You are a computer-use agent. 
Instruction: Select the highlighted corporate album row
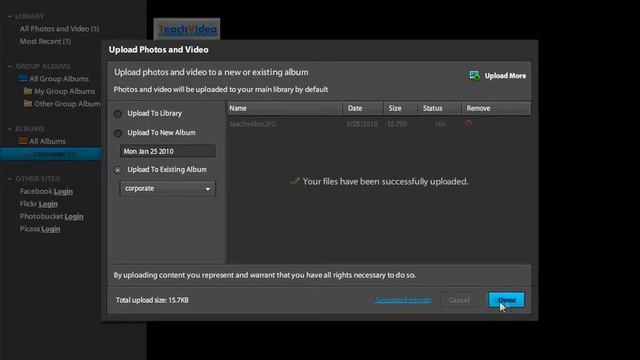(x=51, y=154)
